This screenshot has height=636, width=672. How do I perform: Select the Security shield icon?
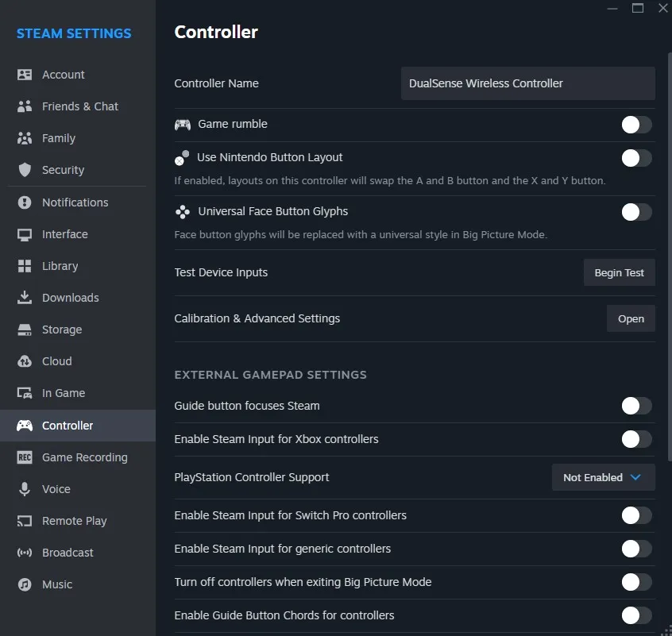pos(25,170)
